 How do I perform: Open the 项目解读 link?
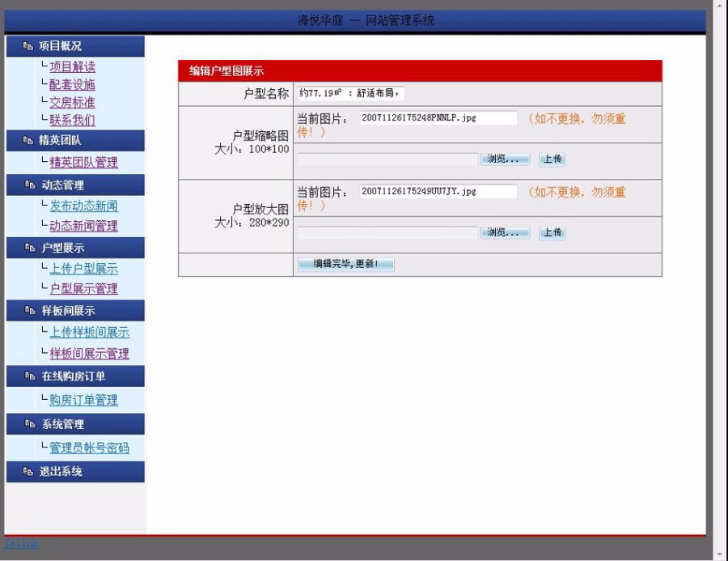(x=72, y=67)
